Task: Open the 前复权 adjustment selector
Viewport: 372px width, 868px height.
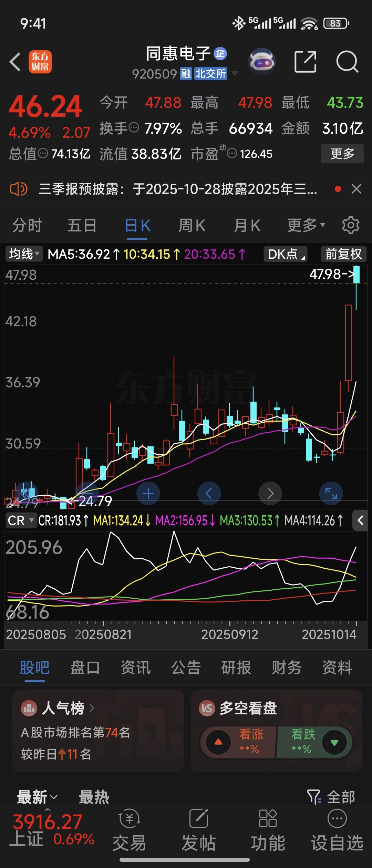Action: pos(343,254)
